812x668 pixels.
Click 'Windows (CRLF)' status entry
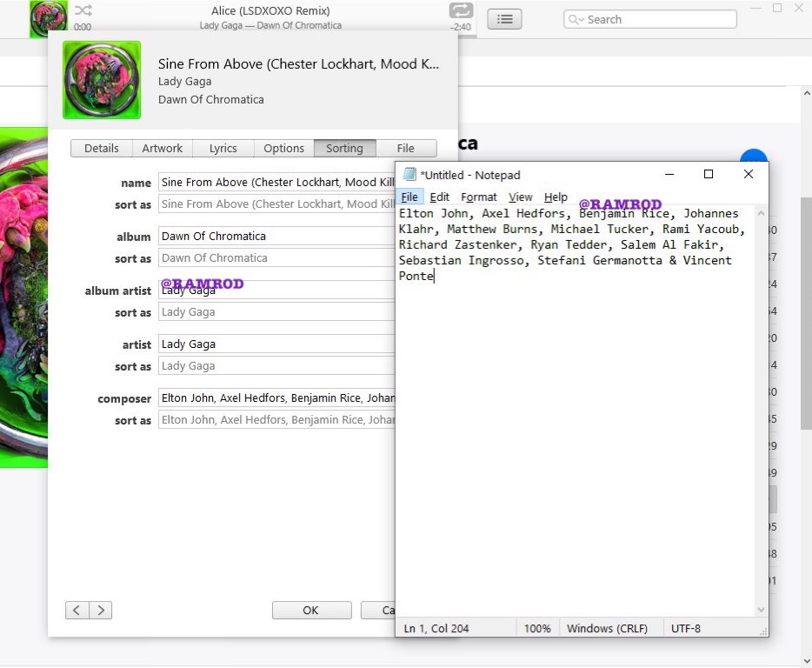click(607, 628)
